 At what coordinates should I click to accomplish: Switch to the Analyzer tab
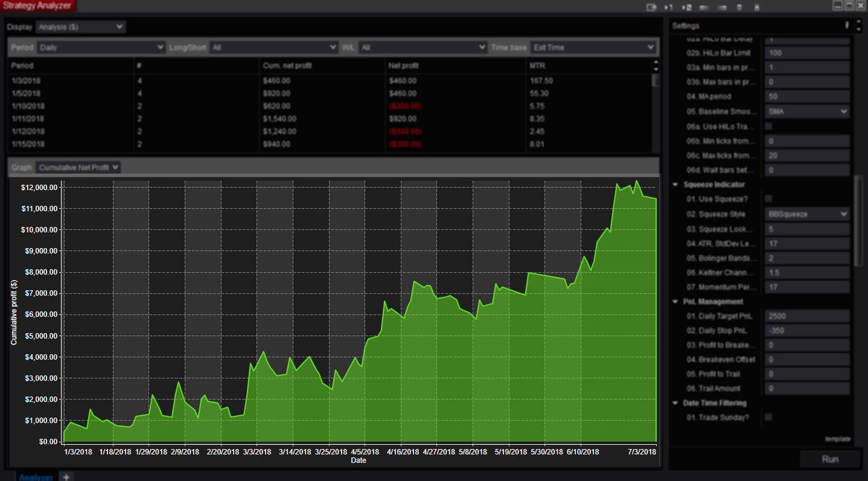[36, 477]
